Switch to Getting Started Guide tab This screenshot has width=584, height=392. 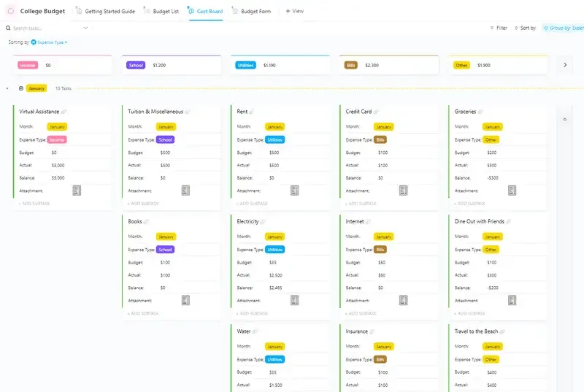(x=106, y=11)
